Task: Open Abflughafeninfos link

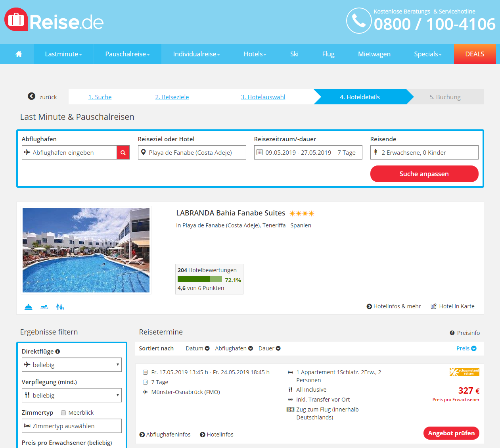Action: pyautogui.click(x=165, y=435)
